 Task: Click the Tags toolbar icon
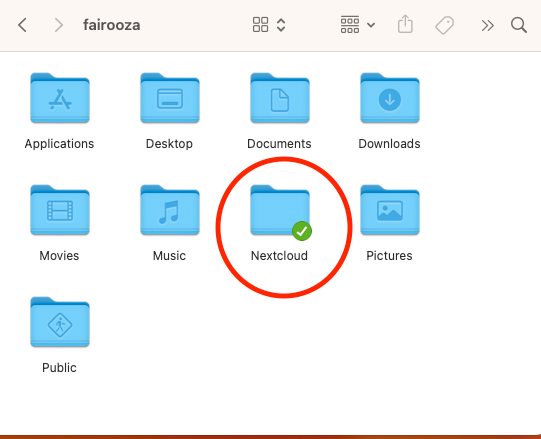tap(444, 25)
